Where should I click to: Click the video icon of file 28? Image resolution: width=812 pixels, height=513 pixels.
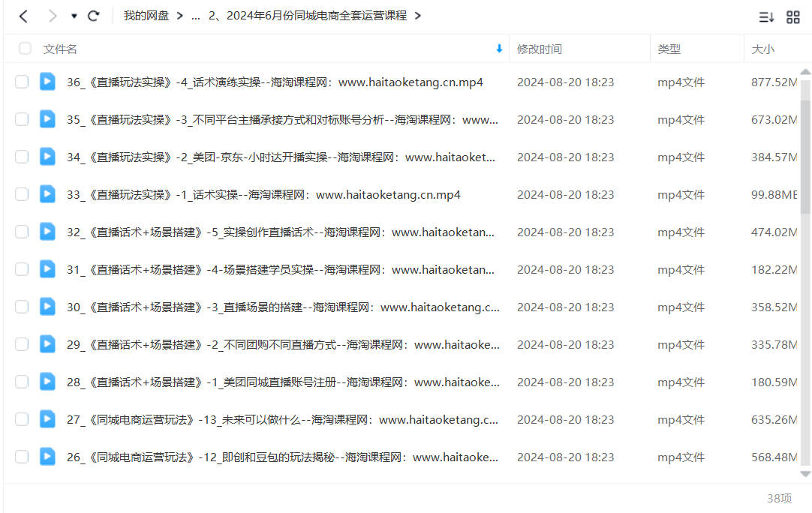point(47,382)
